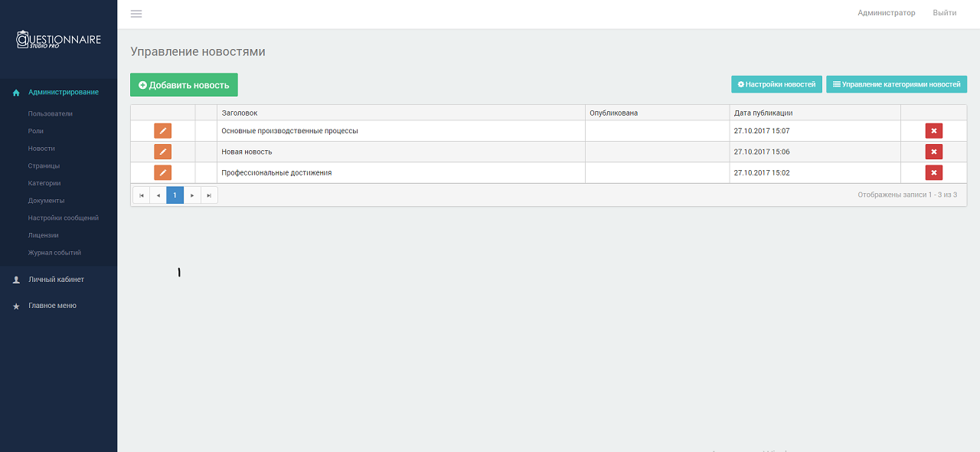Delete the 'Основные производственные процессы' news row

[933, 131]
